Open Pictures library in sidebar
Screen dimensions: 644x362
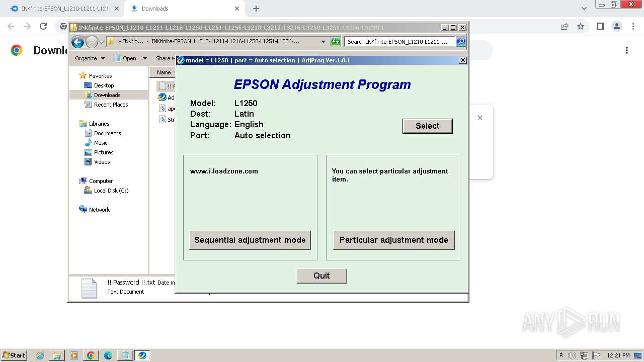click(104, 152)
